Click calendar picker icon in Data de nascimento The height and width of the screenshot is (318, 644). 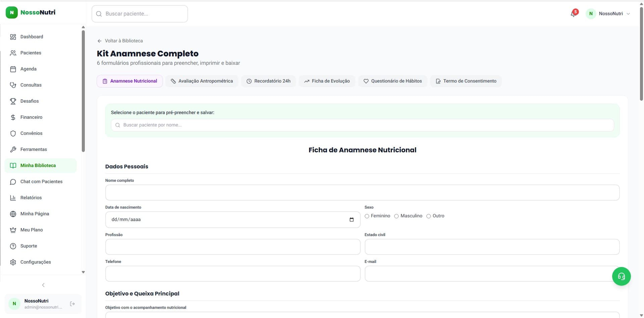point(352,220)
